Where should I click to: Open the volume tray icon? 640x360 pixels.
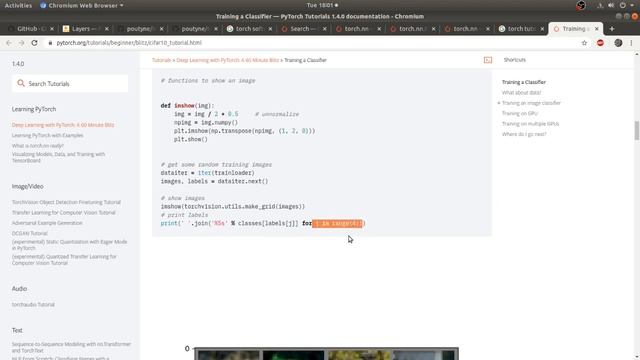coord(611,5)
